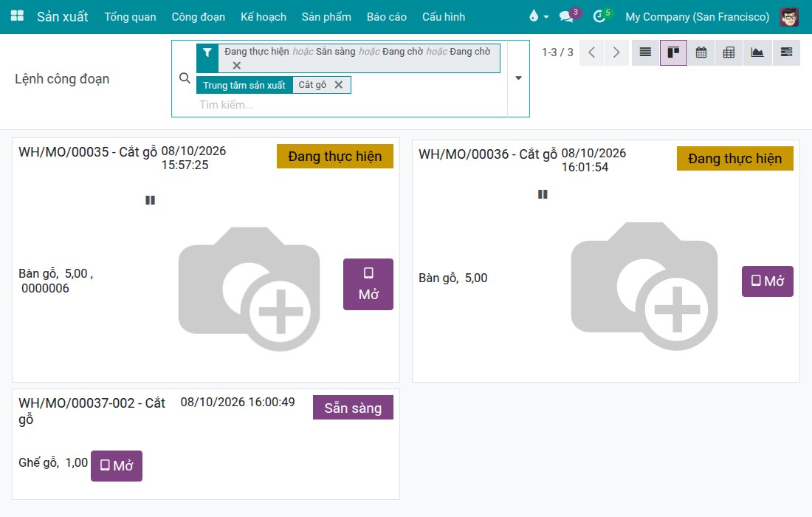Click the Tìm kiếm search field
This screenshot has width=812, height=517.
point(352,105)
